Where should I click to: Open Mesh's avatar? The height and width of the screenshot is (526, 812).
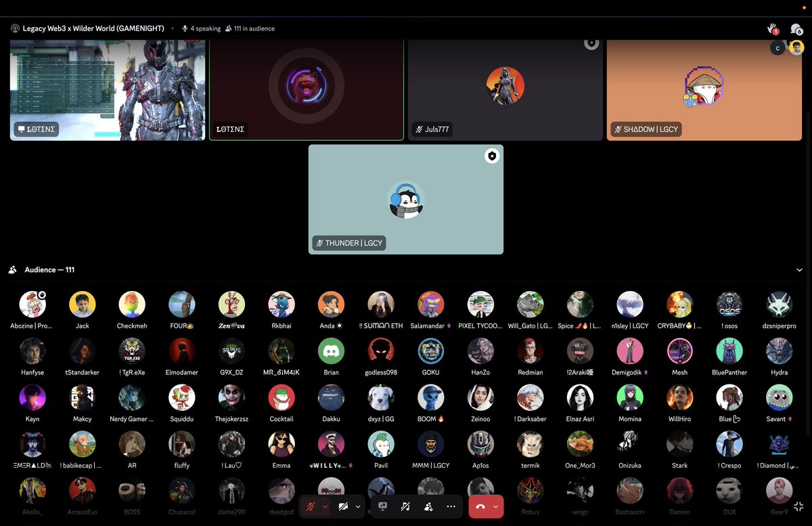pos(679,351)
